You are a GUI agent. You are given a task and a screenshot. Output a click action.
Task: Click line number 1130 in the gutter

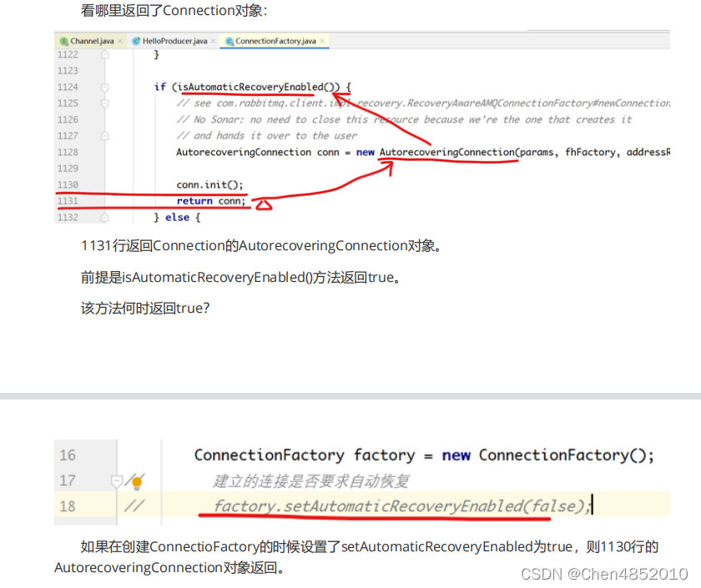tap(68, 185)
